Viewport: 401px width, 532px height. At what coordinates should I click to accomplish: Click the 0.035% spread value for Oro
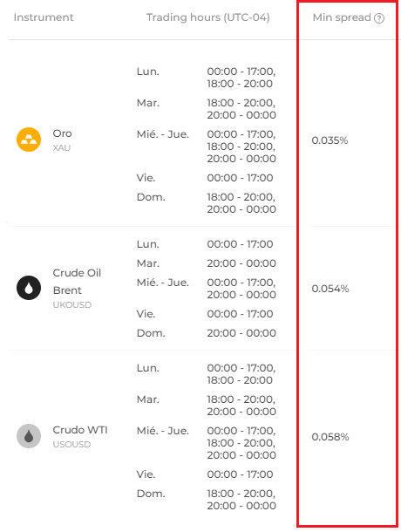pyautogui.click(x=330, y=140)
